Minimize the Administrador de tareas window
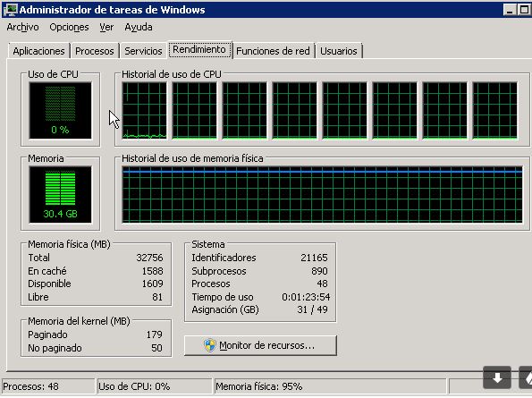This screenshot has width=532, height=398. pyautogui.click(x=510, y=10)
